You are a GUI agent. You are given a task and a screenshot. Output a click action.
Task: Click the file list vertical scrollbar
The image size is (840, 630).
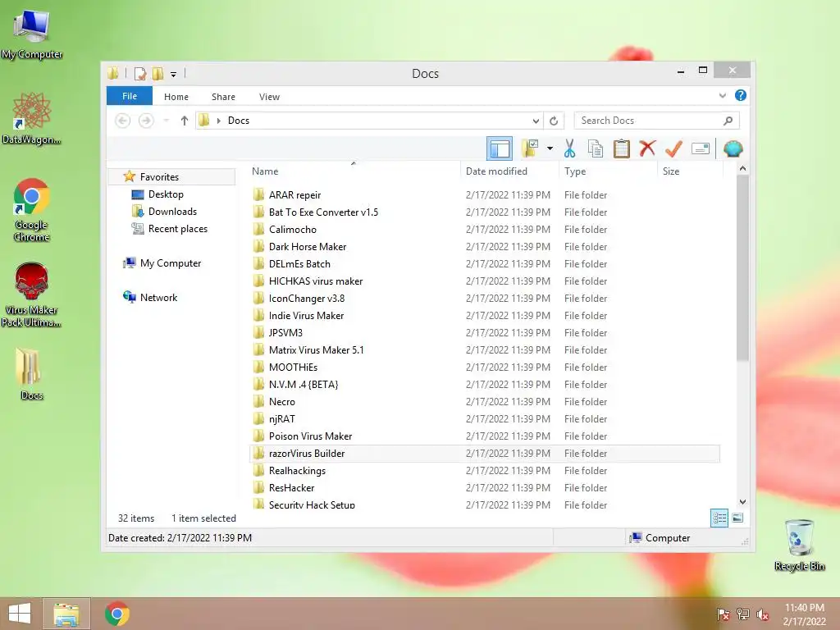[x=742, y=268]
